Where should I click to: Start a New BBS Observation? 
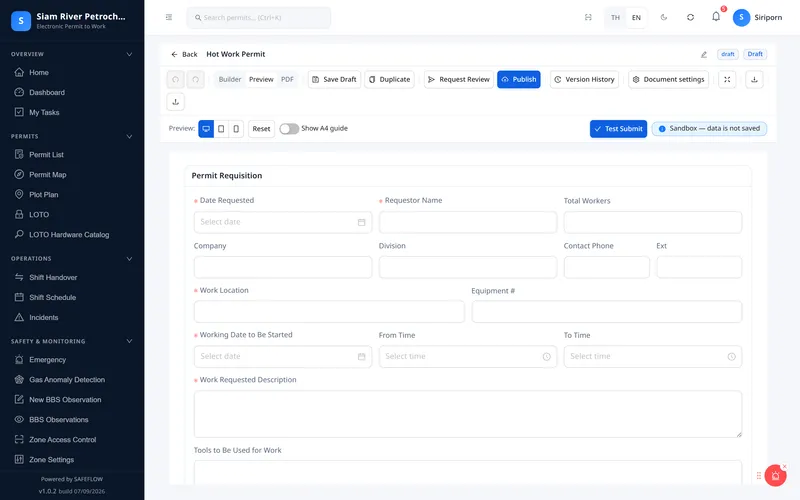tap(65, 399)
